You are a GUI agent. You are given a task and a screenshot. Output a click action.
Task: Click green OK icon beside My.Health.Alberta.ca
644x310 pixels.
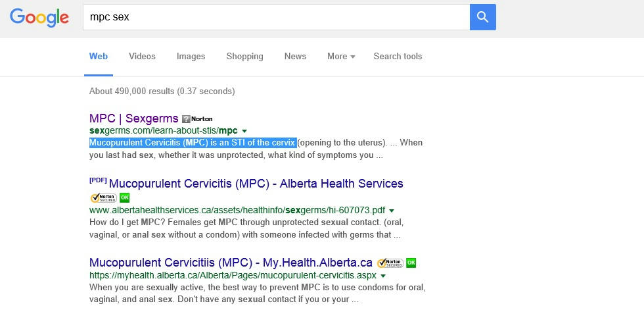(411, 263)
